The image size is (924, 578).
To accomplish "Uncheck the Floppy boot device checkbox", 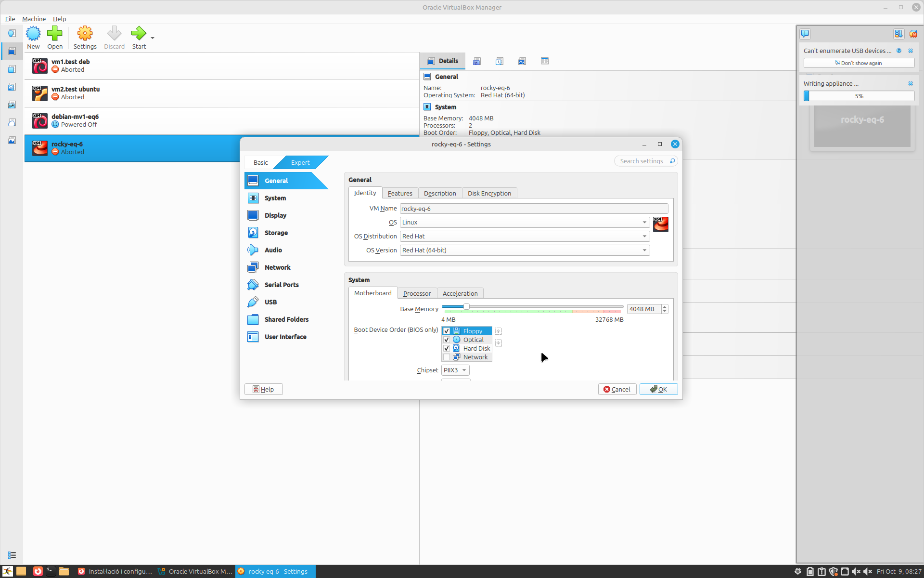I will coord(447,331).
